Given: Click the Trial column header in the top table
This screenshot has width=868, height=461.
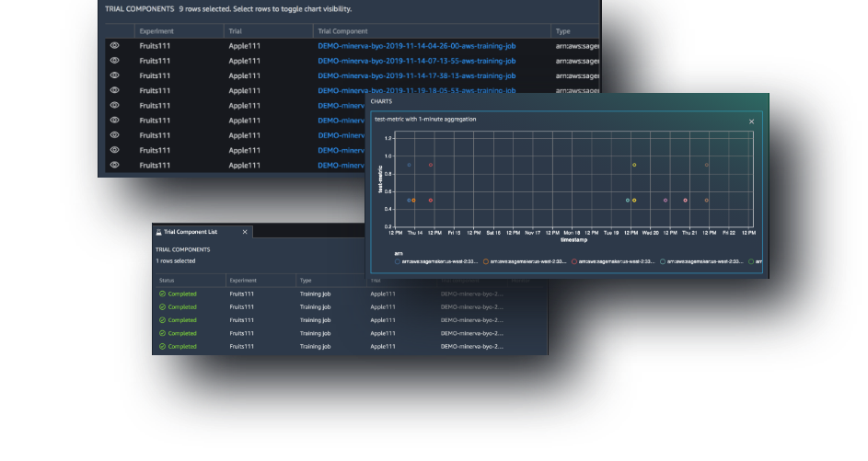Looking at the screenshot, I should tap(236, 31).
